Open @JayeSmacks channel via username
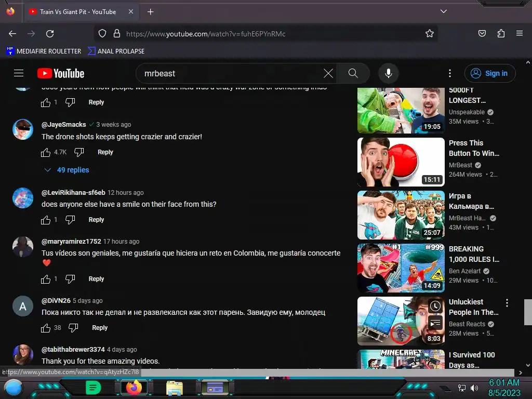 [63, 125]
